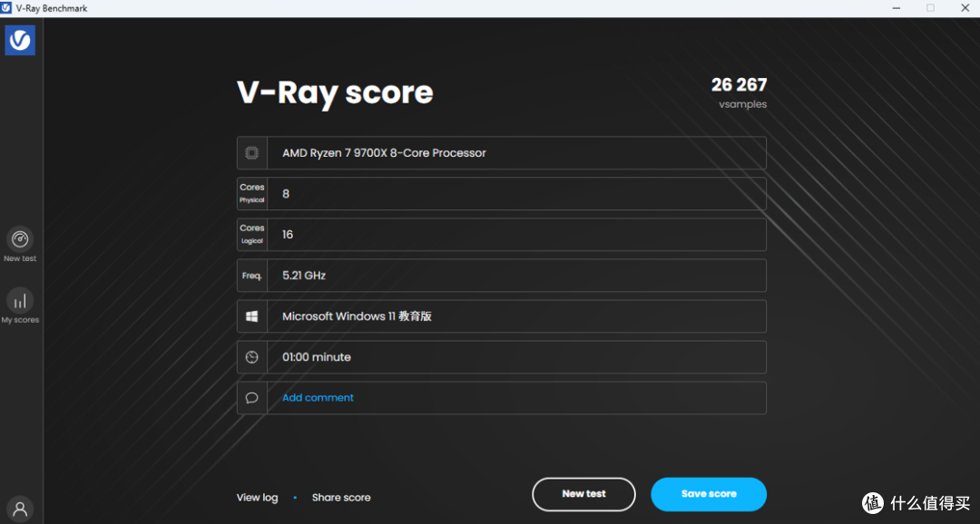This screenshot has width=980, height=524.
Task: Click the V-Ray Benchmark title bar app icon
Action: (6, 8)
